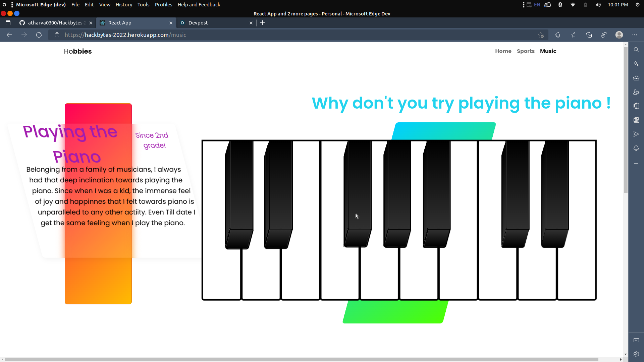Click the profile avatar icon
The height and width of the screenshot is (362, 644).
tap(619, 35)
